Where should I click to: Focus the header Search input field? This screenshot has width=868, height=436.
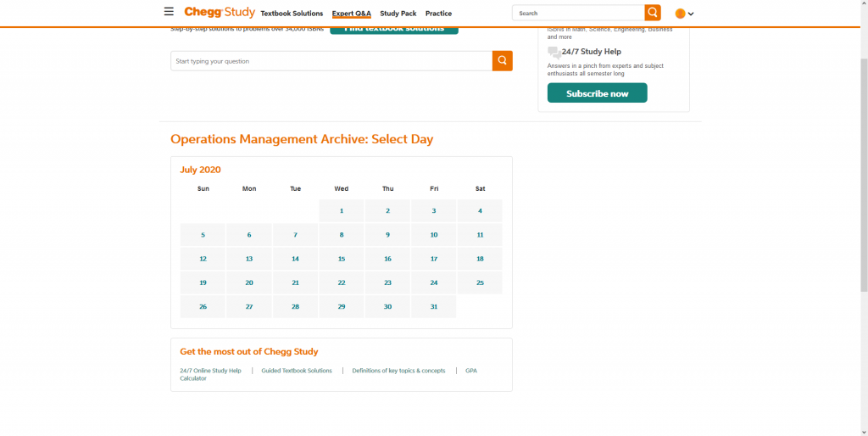click(x=578, y=14)
